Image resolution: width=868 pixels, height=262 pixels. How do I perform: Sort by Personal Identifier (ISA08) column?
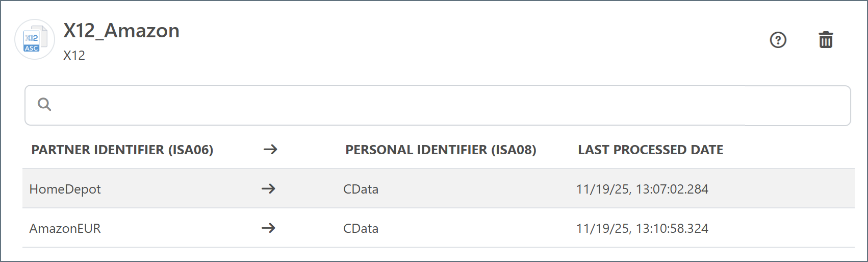(441, 150)
